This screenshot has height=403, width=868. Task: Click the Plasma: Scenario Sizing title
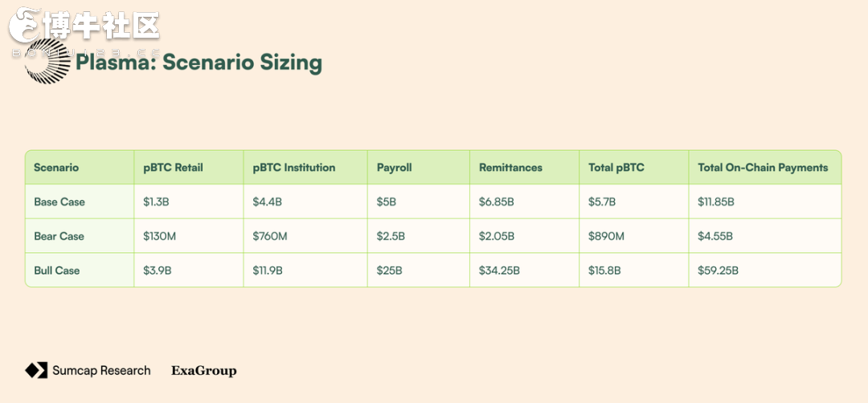click(x=199, y=63)
